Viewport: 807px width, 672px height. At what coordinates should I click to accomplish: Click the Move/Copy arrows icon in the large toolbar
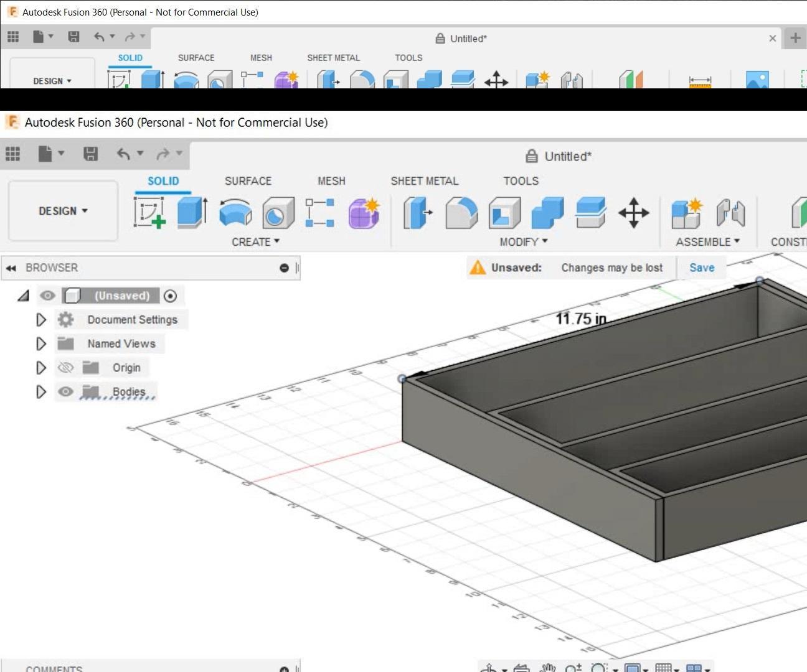point(633,213)
